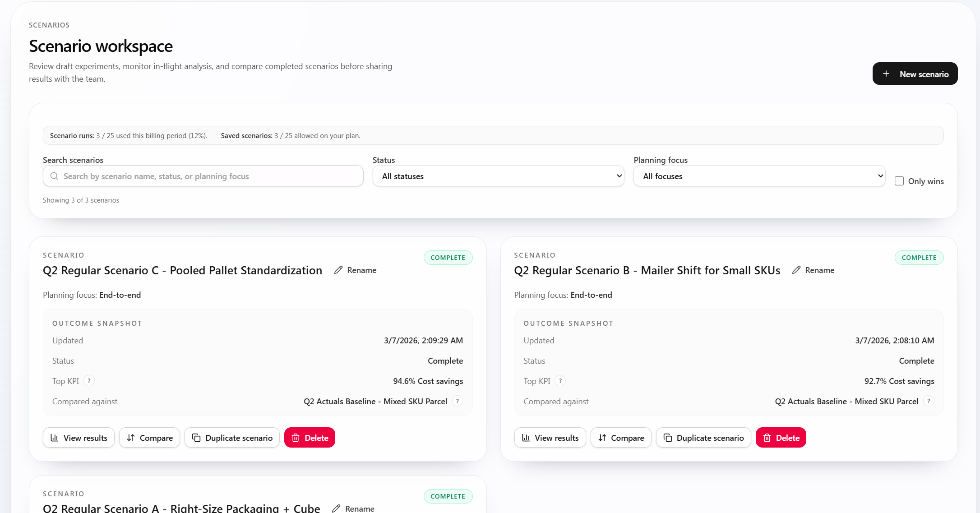Open the Top KPI help icon on Scenario C
Viewport: 980px width, 513px height.
89,381
